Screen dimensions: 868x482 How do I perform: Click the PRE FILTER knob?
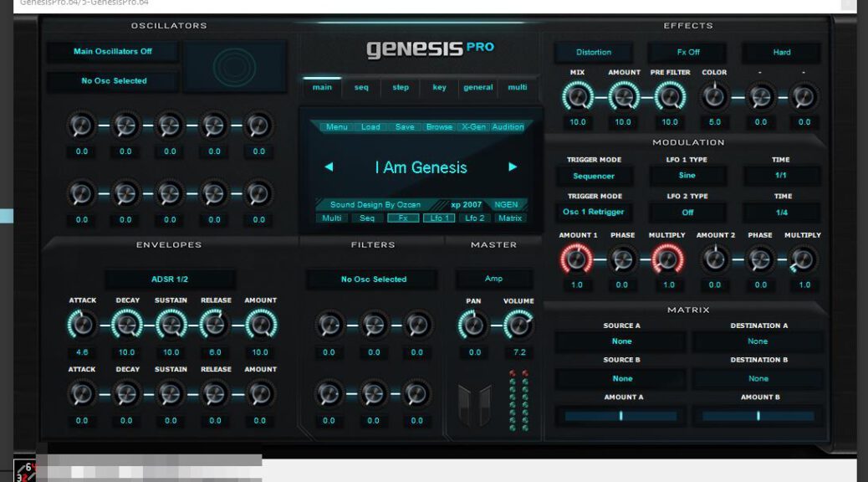670,97
